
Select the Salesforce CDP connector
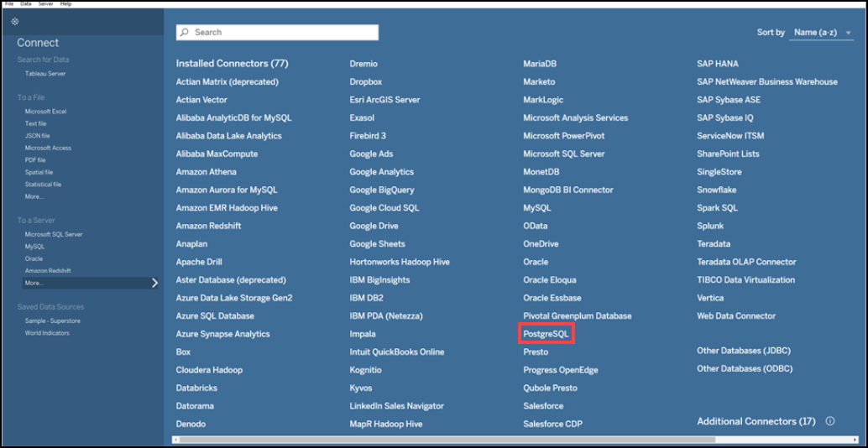pyautogui.click(x=553, y=425)
